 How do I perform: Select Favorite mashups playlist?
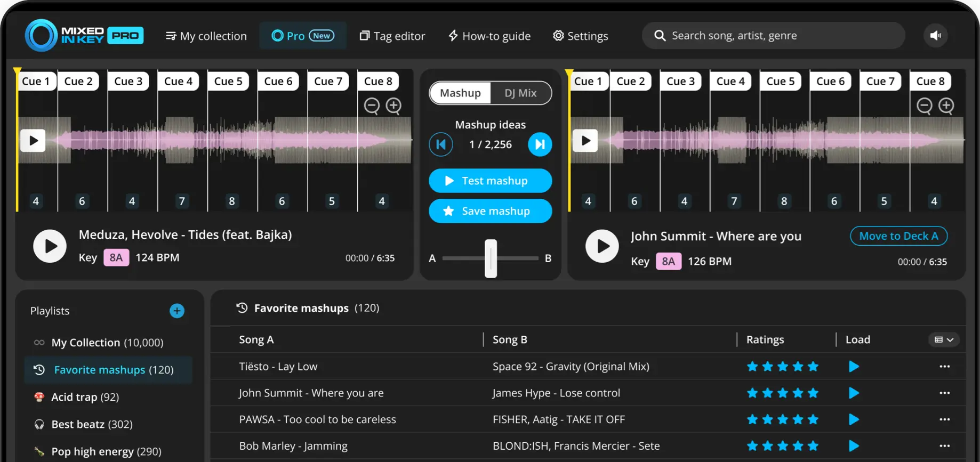pos(108,370)
